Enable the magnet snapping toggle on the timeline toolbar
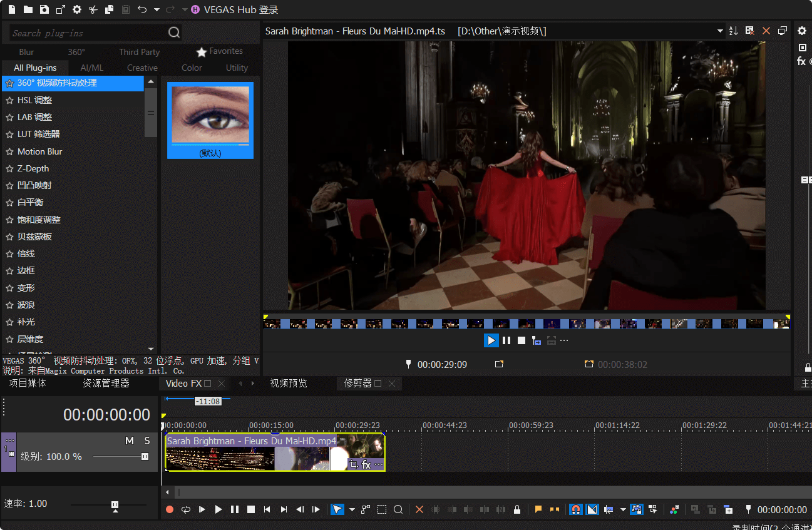812x530 pixels. pos(575,509)
